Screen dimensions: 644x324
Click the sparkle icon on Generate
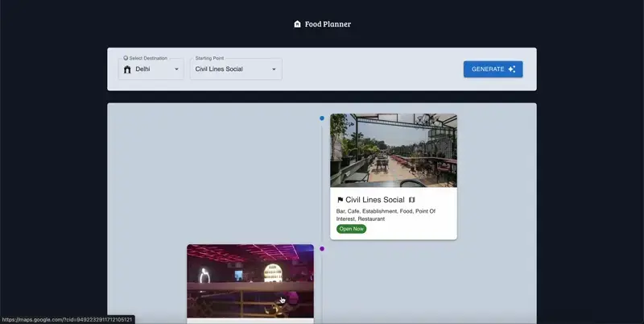pyautogui.click(x=511, y=69)
